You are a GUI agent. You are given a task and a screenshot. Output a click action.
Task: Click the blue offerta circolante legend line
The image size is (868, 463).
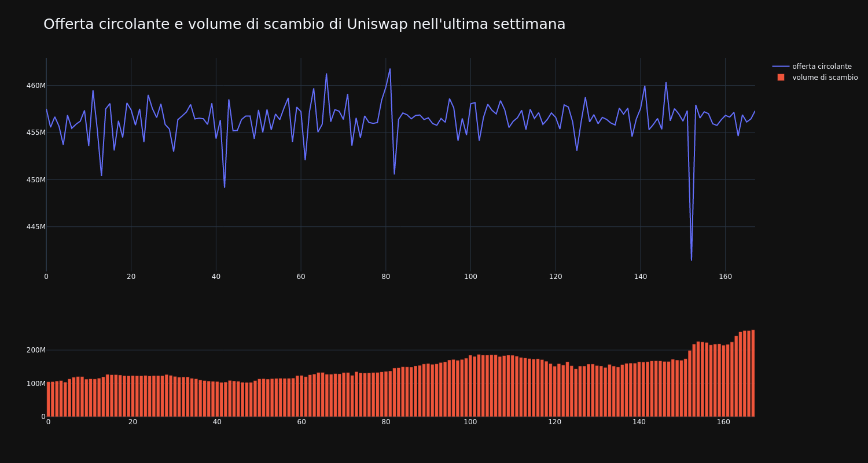coord(781,67)
